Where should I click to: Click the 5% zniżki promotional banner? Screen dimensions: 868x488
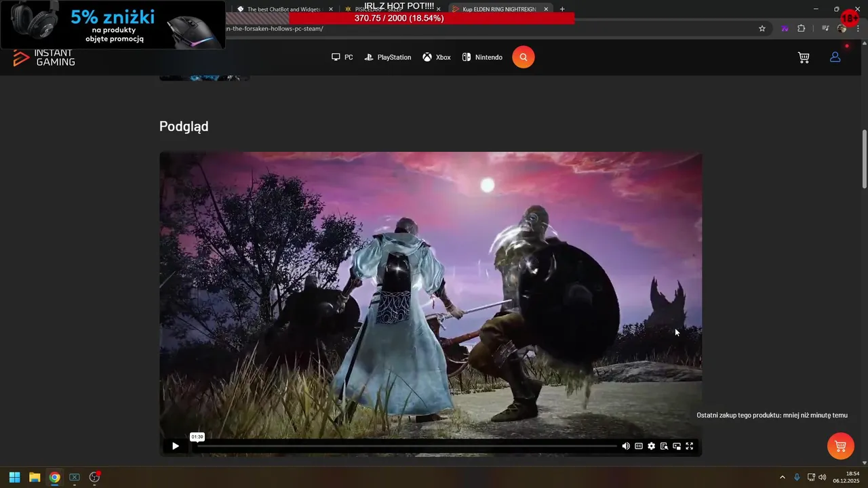(113, 25)
